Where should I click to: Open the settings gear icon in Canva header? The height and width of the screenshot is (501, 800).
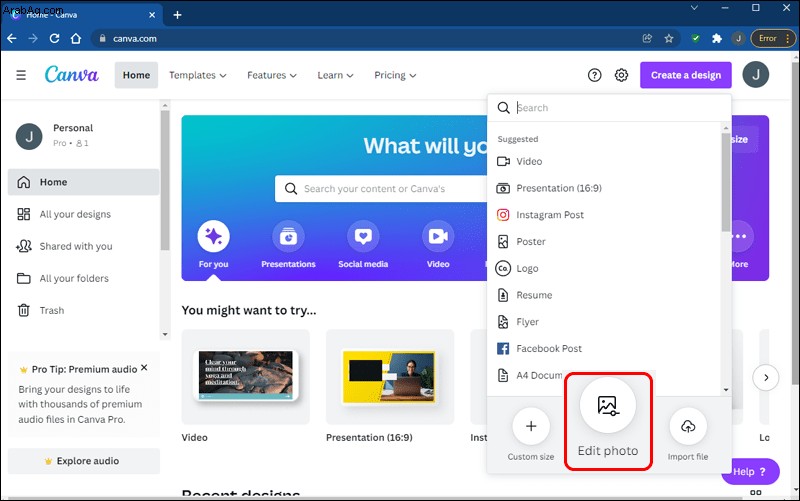point(621,75)
